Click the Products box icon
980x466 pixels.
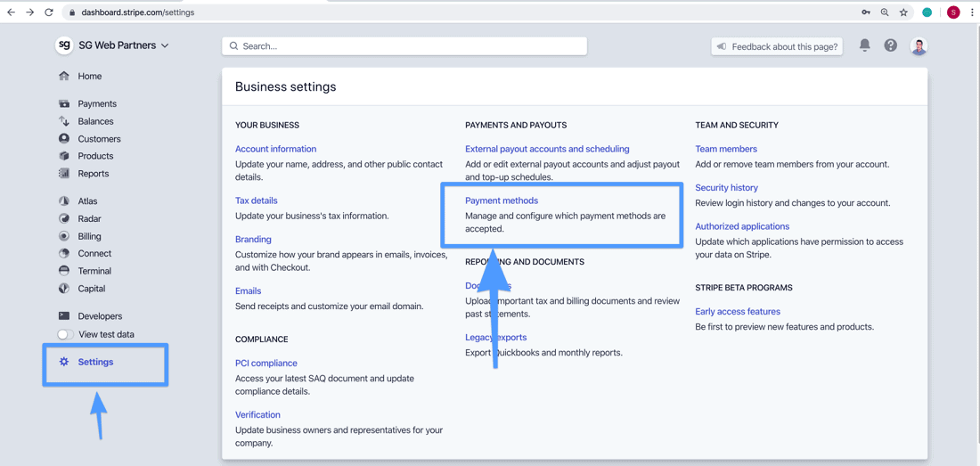[64, 156]
